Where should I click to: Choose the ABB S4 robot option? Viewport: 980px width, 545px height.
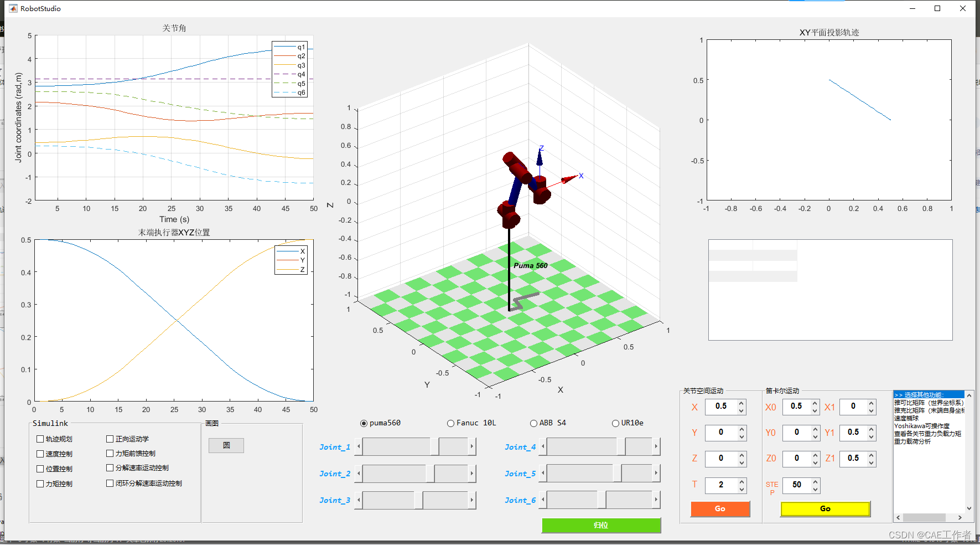[x=533, y=423]
